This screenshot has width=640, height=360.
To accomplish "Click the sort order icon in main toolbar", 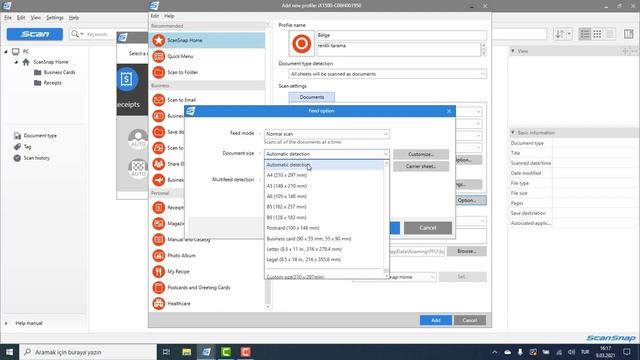I will [x=560, y=34].
